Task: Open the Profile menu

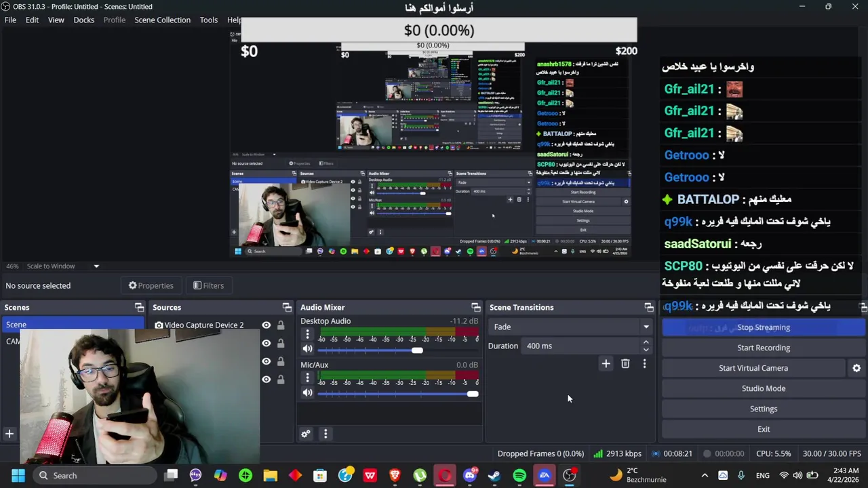Action: (x=115, y=20)
